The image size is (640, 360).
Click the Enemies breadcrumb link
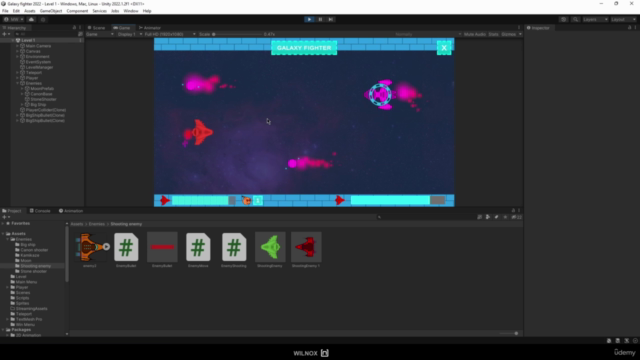pos(97,224)
